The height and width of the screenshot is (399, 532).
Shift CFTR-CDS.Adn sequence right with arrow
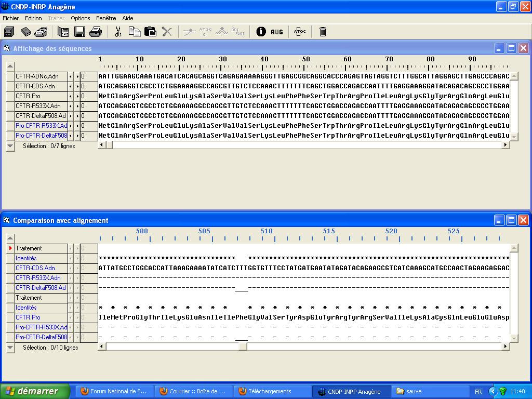[77, 86]
